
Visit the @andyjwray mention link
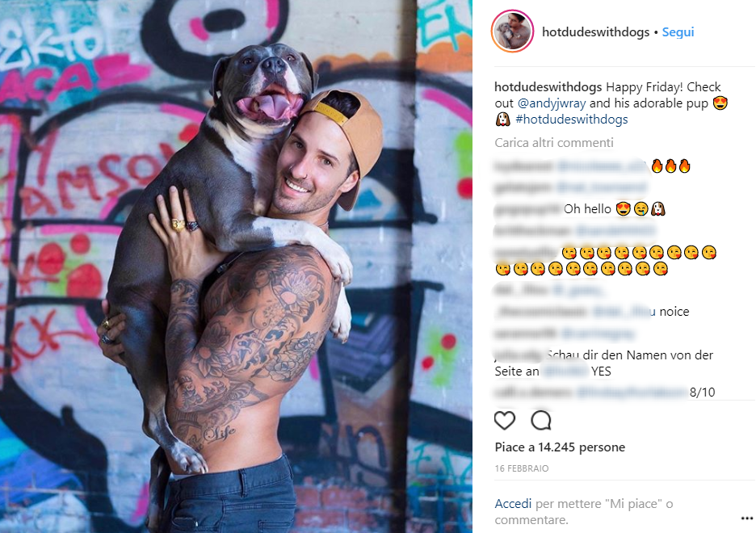[x=552, y=103]
